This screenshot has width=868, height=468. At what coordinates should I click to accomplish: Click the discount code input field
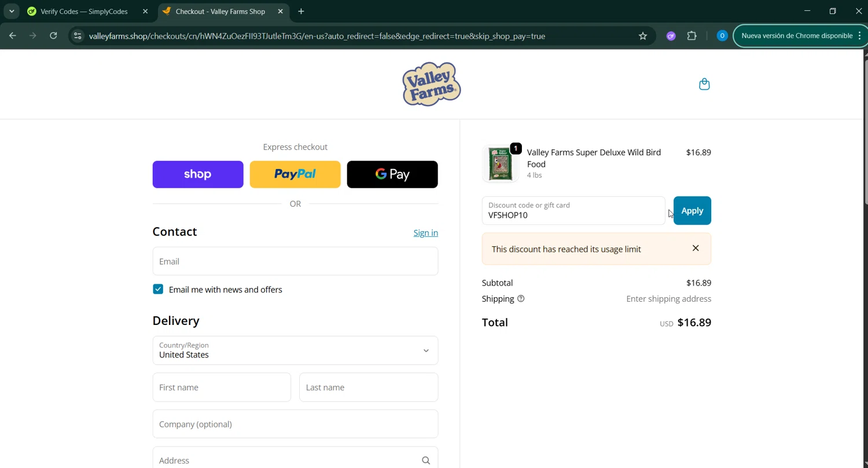click(573, 211)
